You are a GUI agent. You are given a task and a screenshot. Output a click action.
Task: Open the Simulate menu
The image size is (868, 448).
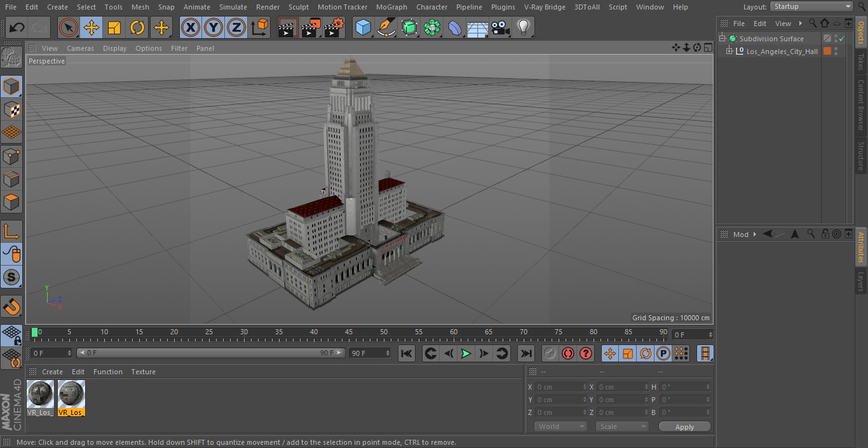(x=233, y=7)
